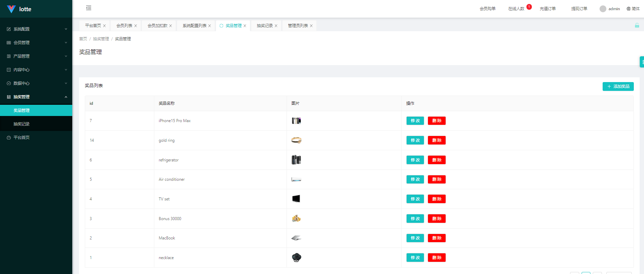The width and height of the screenshot is (644, 274).
Task: Delete the gold ring prize
Action: coord(436,140)
